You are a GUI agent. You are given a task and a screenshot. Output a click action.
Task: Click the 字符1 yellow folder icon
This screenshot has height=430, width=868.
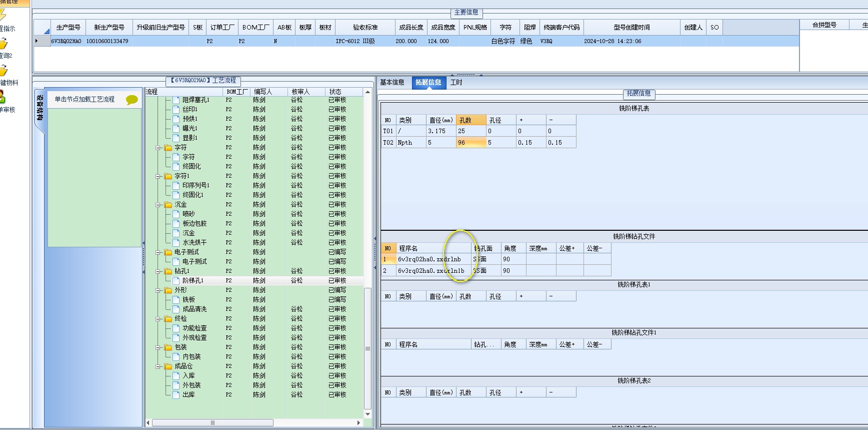[x=168, y=176]
